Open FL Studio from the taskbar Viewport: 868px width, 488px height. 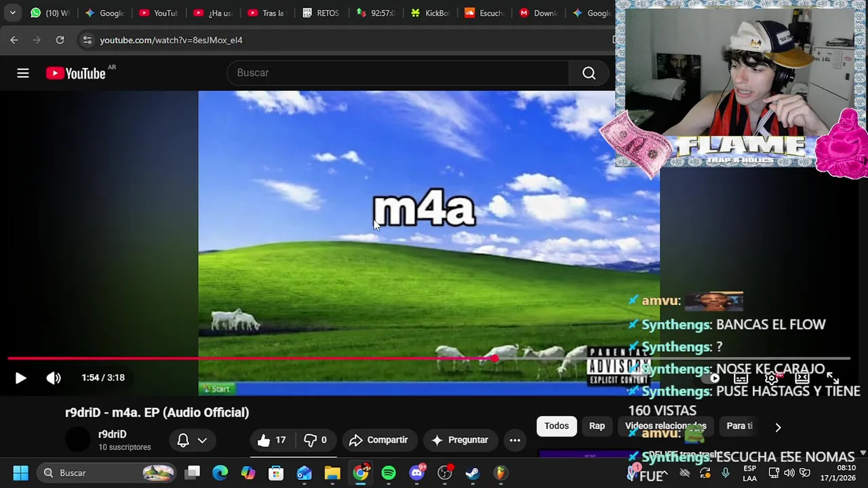point(500,473)
